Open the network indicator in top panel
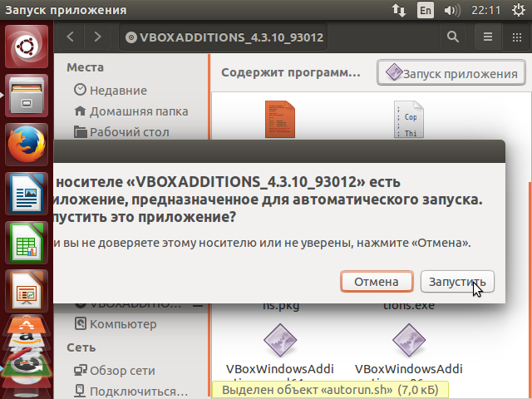This screenshot has width=532, height=399. [399, 10]
